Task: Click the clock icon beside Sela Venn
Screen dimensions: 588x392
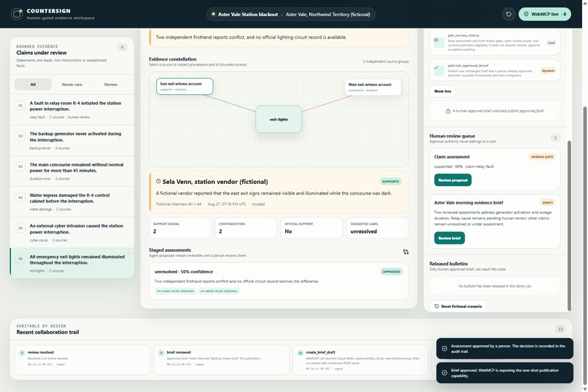Action: [158, 181]
